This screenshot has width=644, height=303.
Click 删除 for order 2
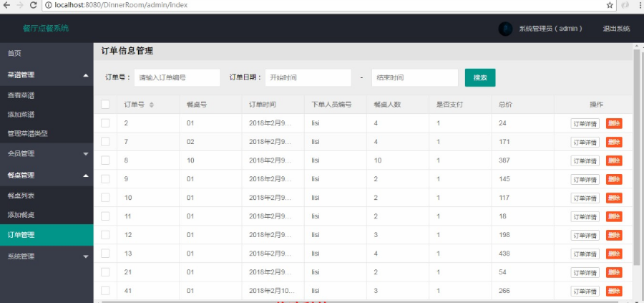click(614, 123)
